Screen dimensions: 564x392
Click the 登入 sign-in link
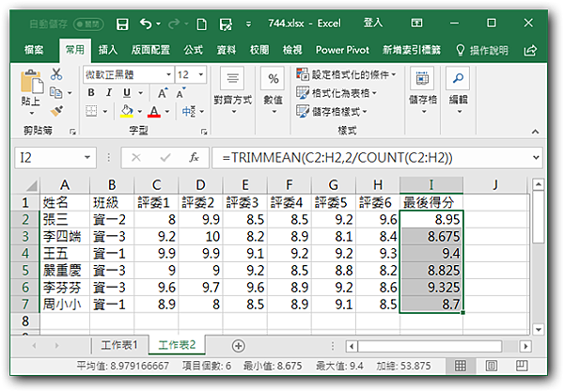click(373, 22)
